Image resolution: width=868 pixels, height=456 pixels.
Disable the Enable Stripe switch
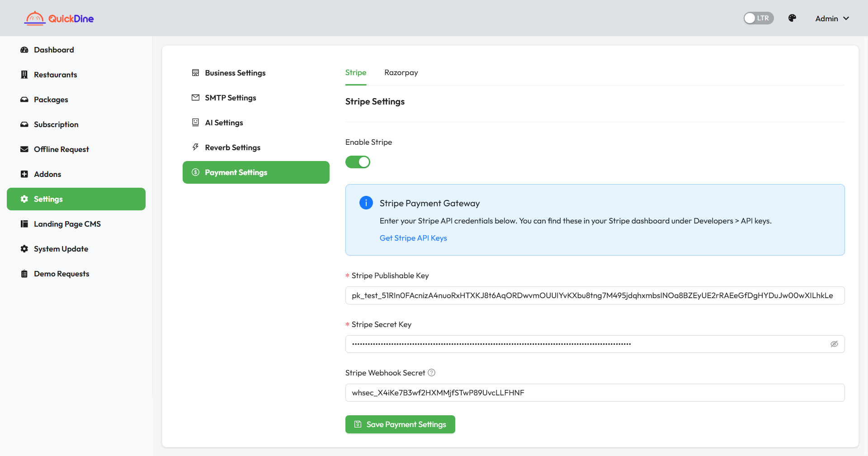coord(358,162)
